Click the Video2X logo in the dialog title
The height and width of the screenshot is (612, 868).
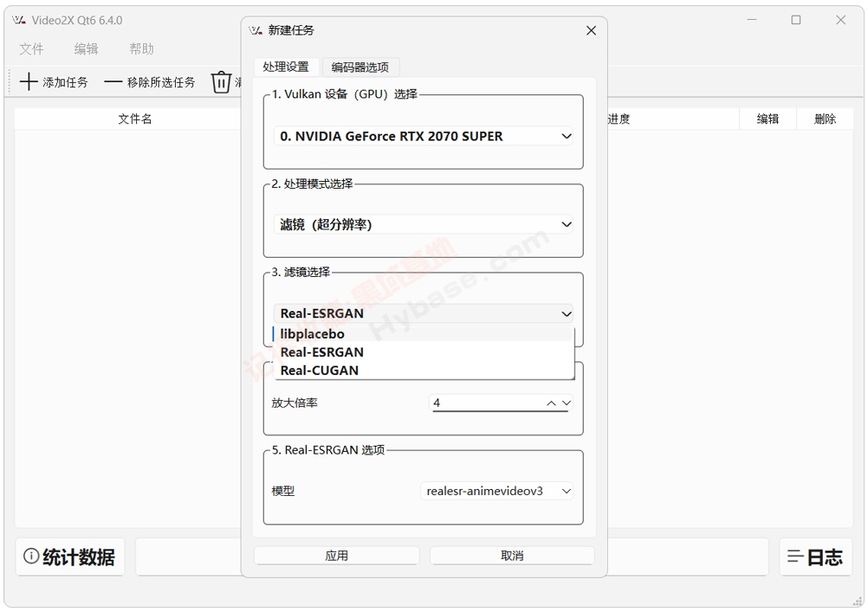pyautogui.click(x=256, y=30)
